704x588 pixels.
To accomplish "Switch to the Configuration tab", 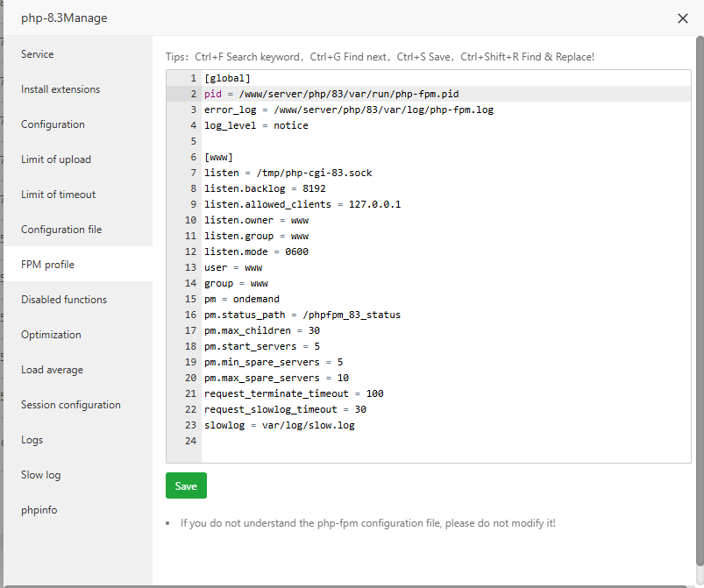I will (x=53, y=124).
